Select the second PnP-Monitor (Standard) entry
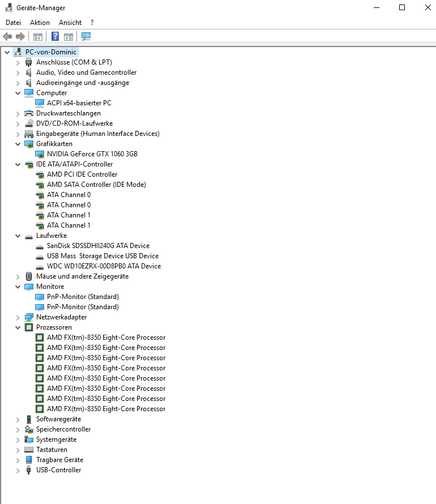The height and width of the screenshot is (504, 436). (x=83, y=307)
